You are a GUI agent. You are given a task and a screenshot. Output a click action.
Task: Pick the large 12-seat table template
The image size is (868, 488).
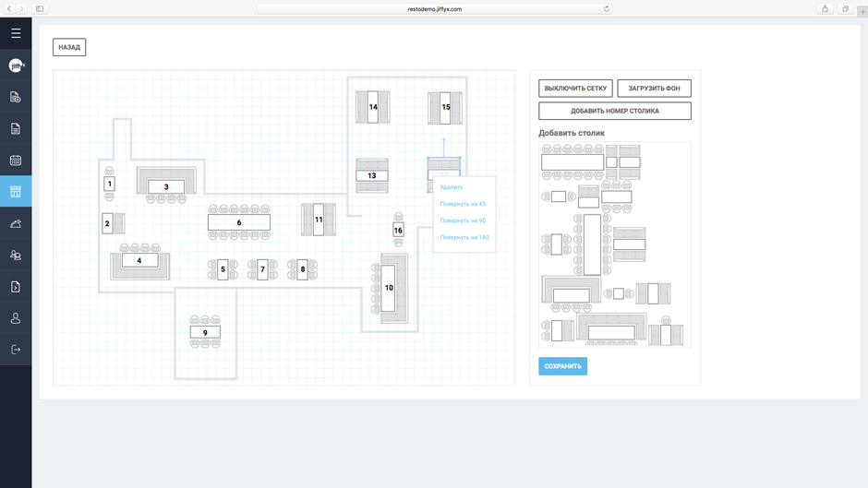(x=573, y=162)
